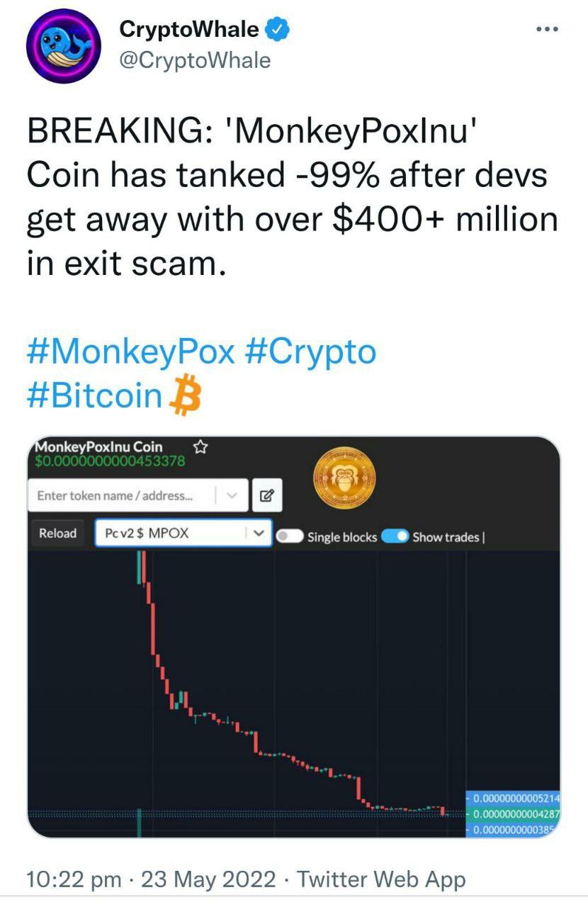Click the @CryptoWhale handle
Image resolution: width=588 pixels, height=907 pixels.
195,61
